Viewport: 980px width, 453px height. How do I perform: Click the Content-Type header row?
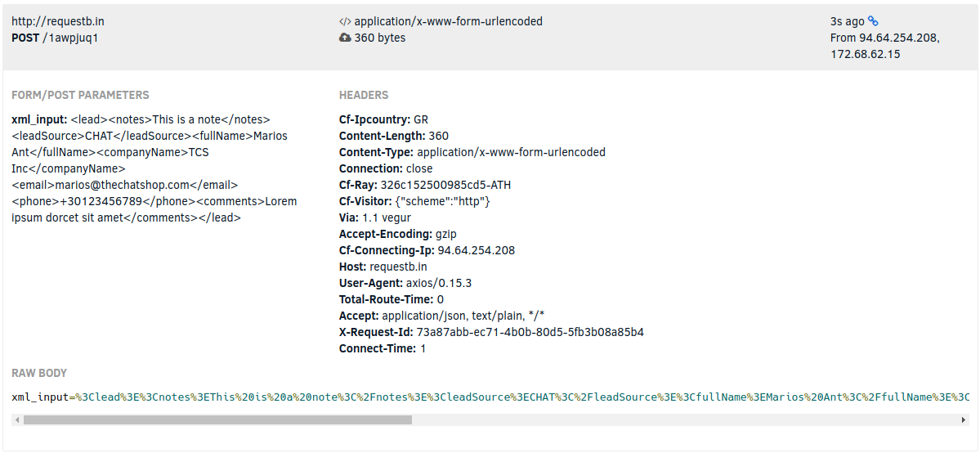coord(472,152)
